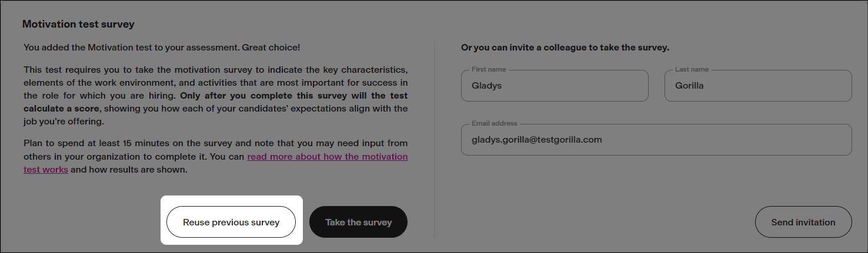Screen dimensions: 868x253
Task: Click the "test works" link text
Action: point(46,170)
